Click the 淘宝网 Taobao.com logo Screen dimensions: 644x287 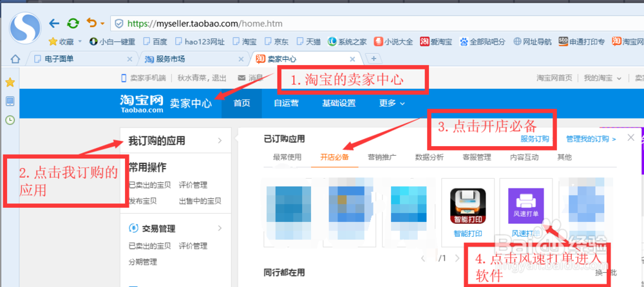point(142,104)
